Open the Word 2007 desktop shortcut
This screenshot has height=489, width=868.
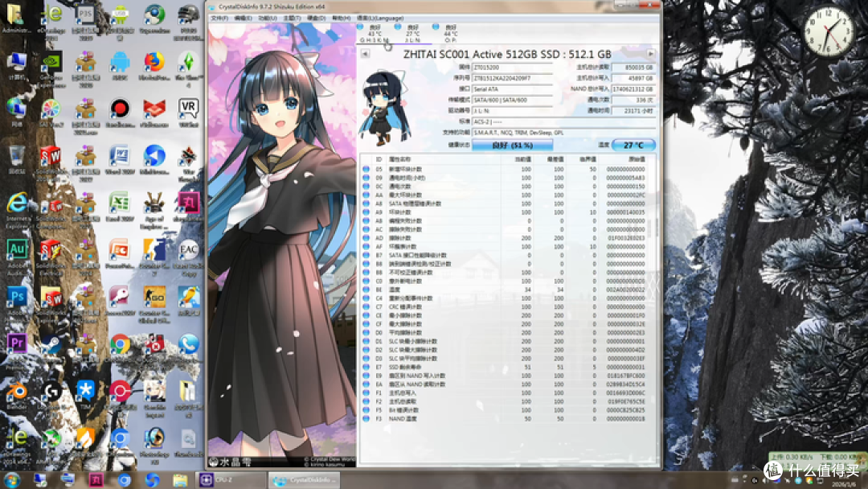coord(120,161)
